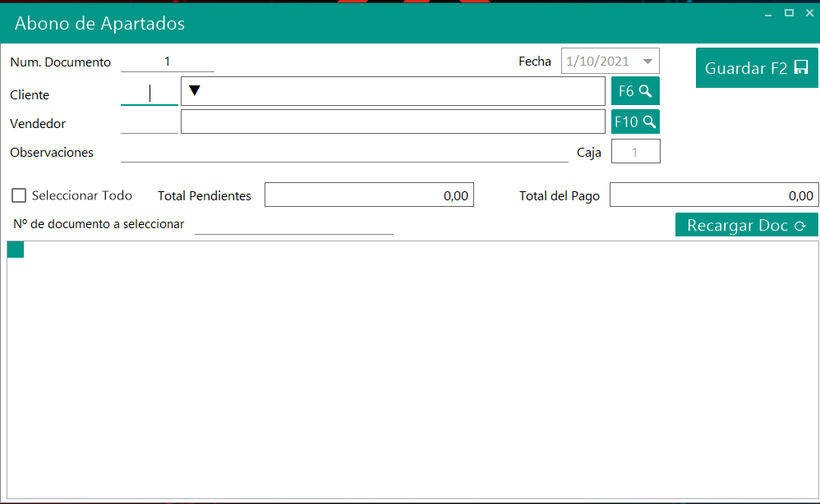Open client search with the F6 magnifier
The height and width of the screenshot is (504, 820).
(635, 91)
